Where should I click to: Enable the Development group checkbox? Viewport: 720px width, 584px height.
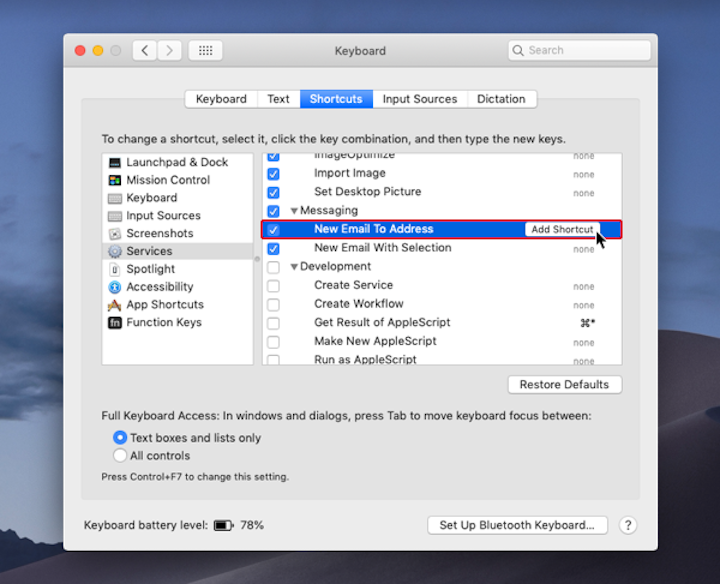point(273,267)
